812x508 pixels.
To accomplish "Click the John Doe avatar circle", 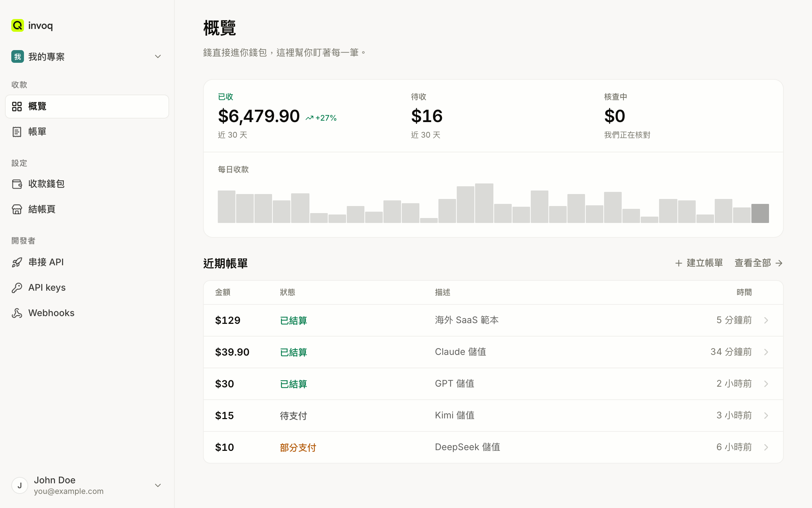I will [x=20, y=485].
